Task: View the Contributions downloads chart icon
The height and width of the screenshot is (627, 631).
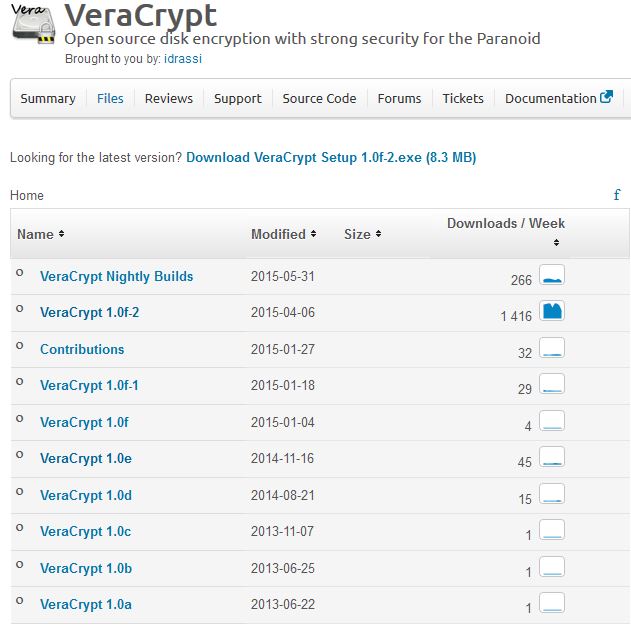Action: click(x=552, y=348)
